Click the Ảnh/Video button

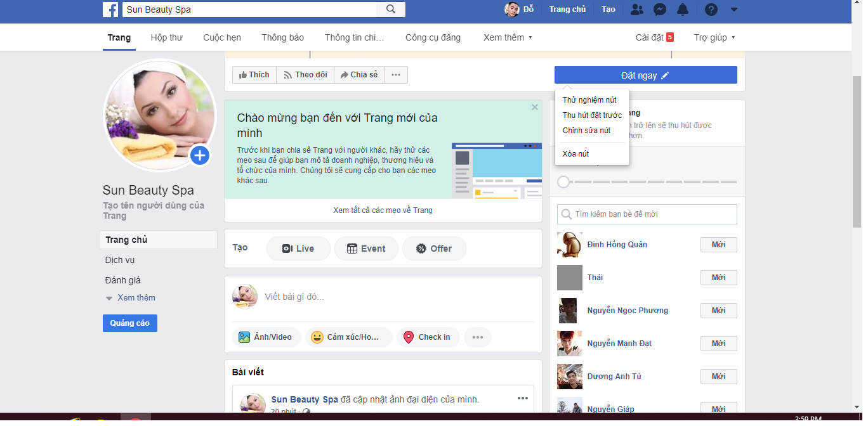click(265, 337)
